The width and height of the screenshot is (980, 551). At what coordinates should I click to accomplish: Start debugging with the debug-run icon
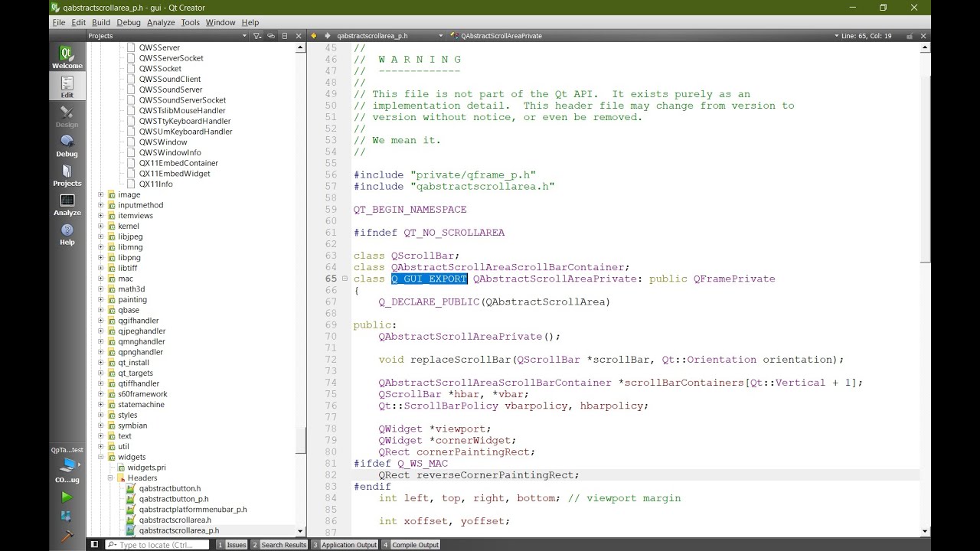[67, 517]
